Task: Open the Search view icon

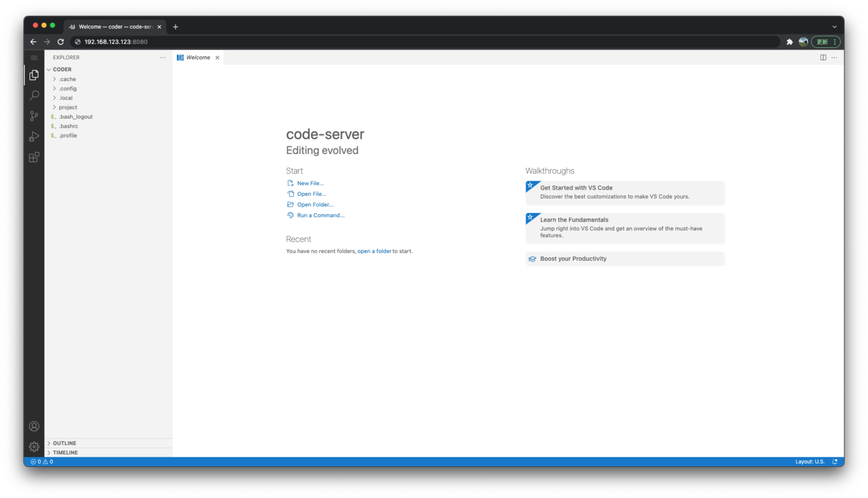Action: click(x=34, y=95)
